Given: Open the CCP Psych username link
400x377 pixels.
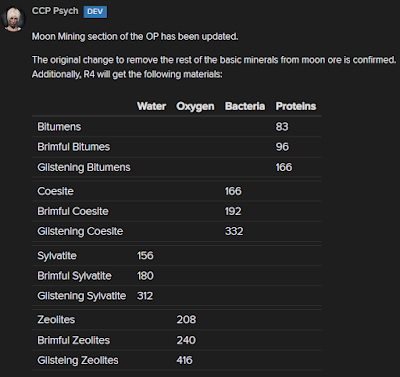Looking at the screenshot, I should (x=55, y=11).
